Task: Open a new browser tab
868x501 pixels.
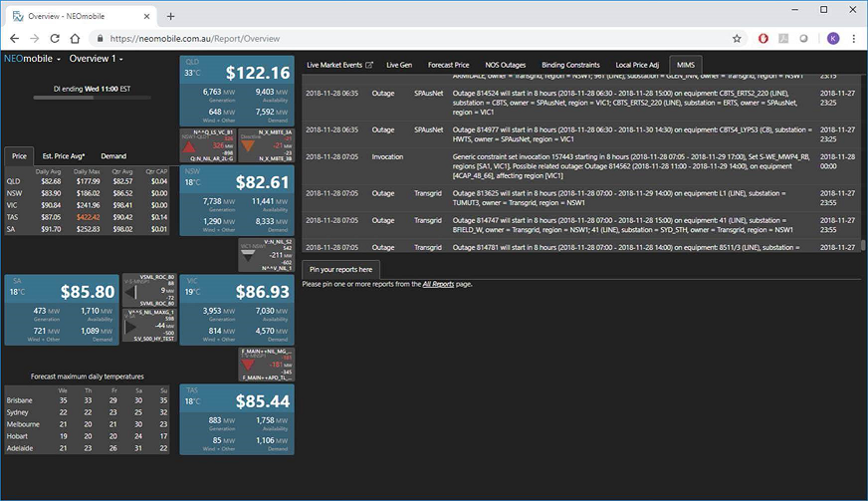Action: [170, 16]
